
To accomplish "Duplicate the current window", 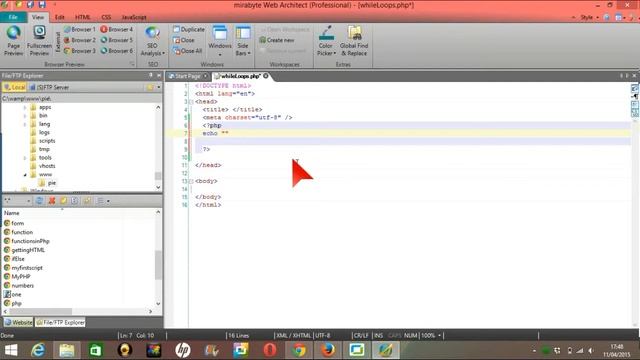I will coord(189,29).
